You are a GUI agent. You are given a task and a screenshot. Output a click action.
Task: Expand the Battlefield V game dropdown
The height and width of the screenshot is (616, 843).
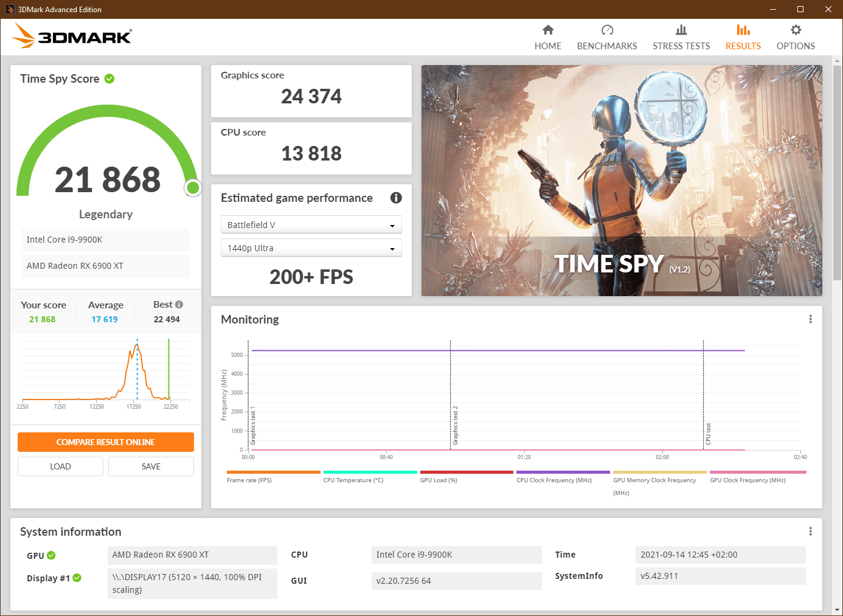pyautogui.click(x=311, y=225)
